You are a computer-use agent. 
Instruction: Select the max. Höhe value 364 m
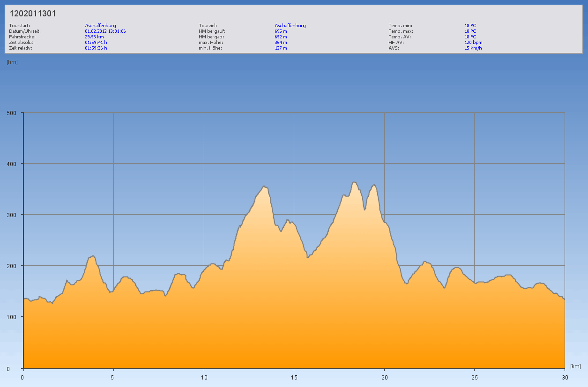coord(281,43)
